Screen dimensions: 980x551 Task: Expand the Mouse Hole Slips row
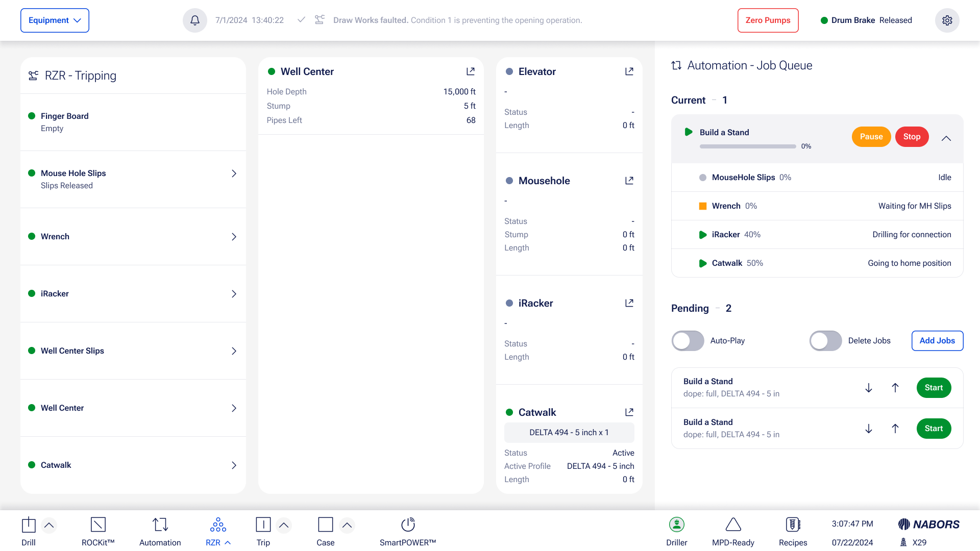coord(234,173)
